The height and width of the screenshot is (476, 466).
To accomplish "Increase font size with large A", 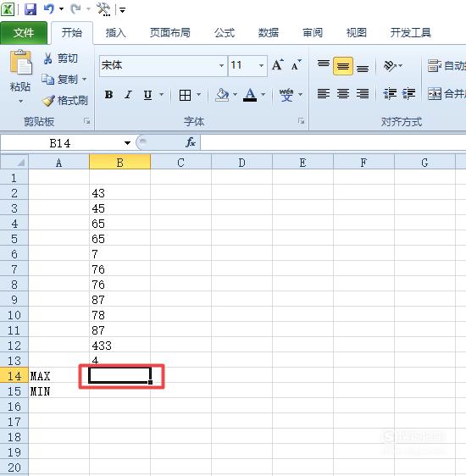I will coord(277,65).
